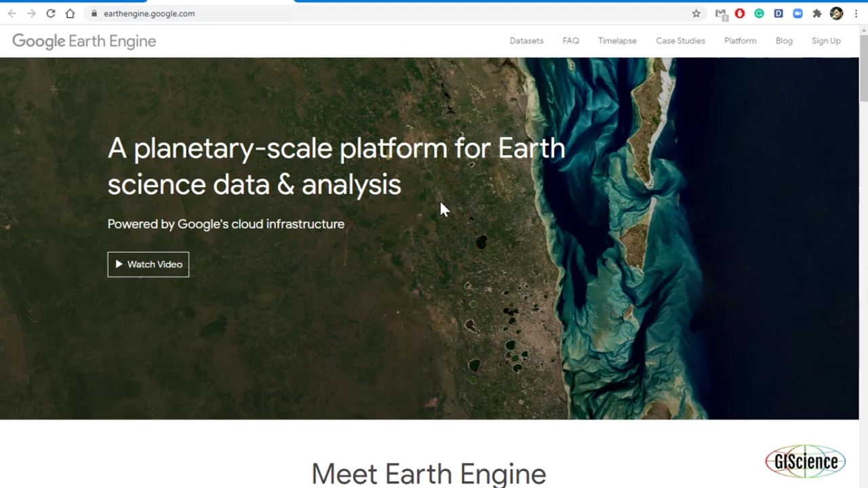Open Case Studies in the nav
The width and height of the screenshot is (868, 488).
680,41
